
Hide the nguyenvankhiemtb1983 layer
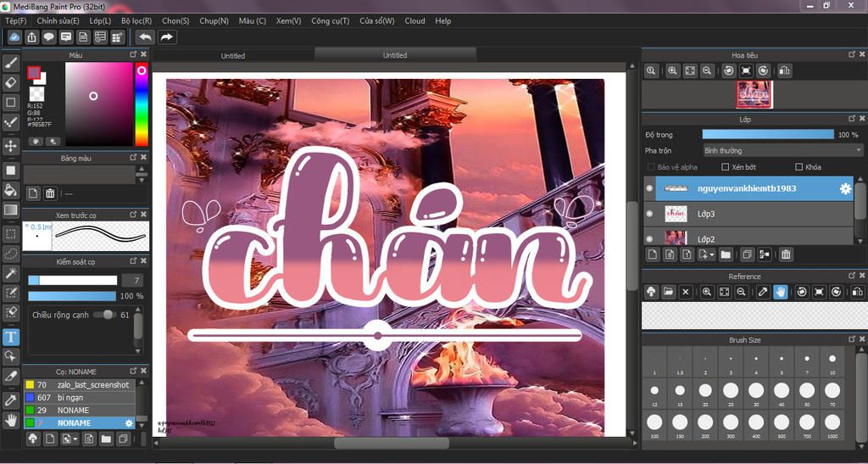[x=650, y=188]
